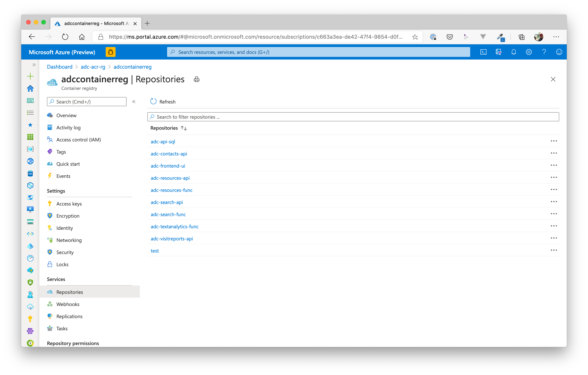The height and width of the screenshot is (375, 588).
Task: Select Access keys under Settings
Action: tap(69, 203)
